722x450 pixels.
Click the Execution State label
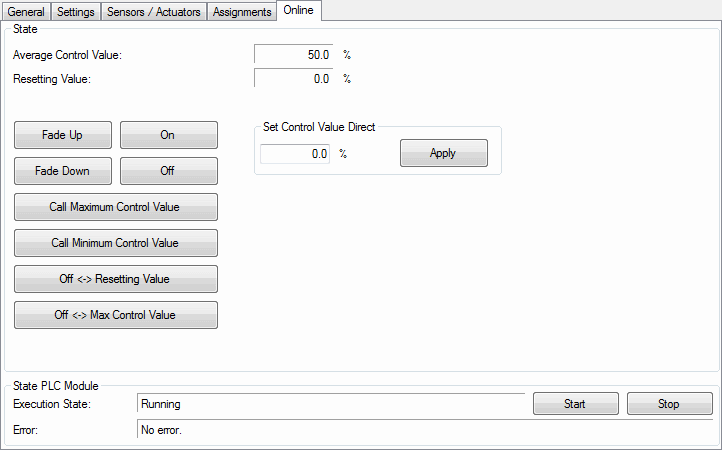click(52, 404)
